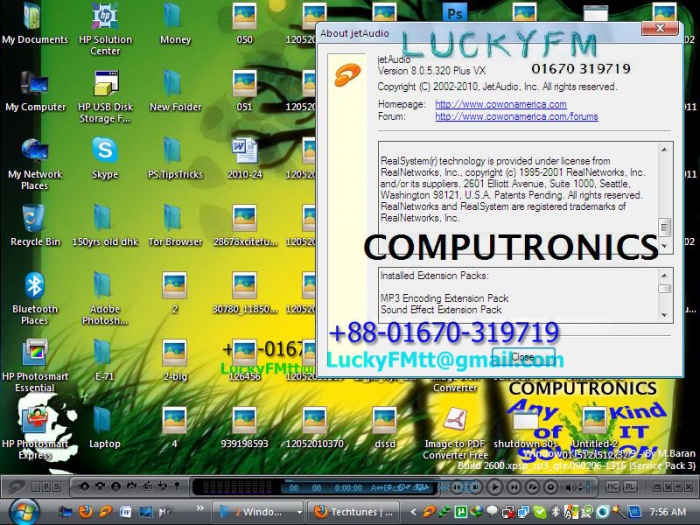Switch to Techtunes Firefox taskbar button
Screen dimensions: 700x525
click(x=354, y=512)
